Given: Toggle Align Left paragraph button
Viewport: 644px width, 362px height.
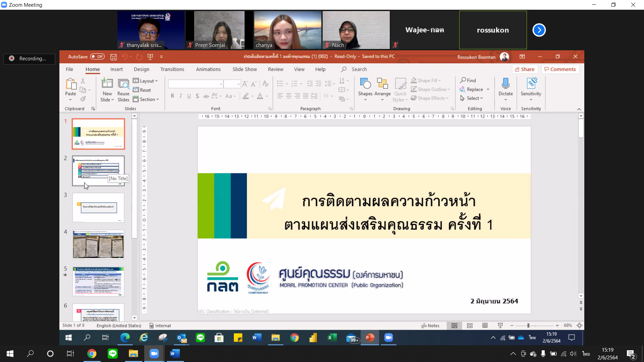Looking at the screenshot, I should 280,96.
